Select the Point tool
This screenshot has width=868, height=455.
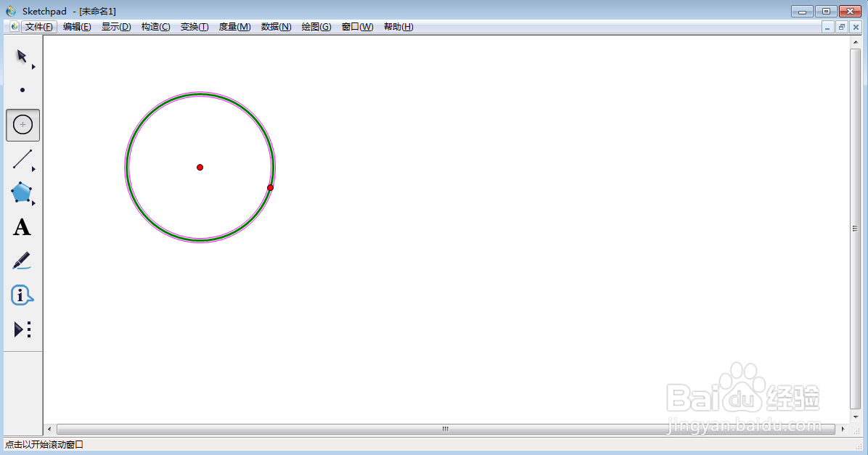click(22, 90)
